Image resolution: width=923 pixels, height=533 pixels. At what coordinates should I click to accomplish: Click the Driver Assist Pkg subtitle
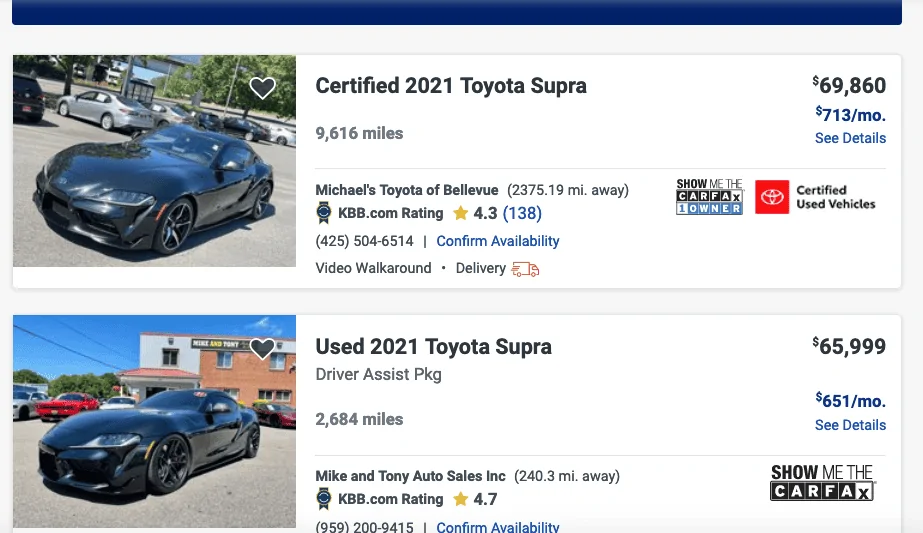click(379, 375)
